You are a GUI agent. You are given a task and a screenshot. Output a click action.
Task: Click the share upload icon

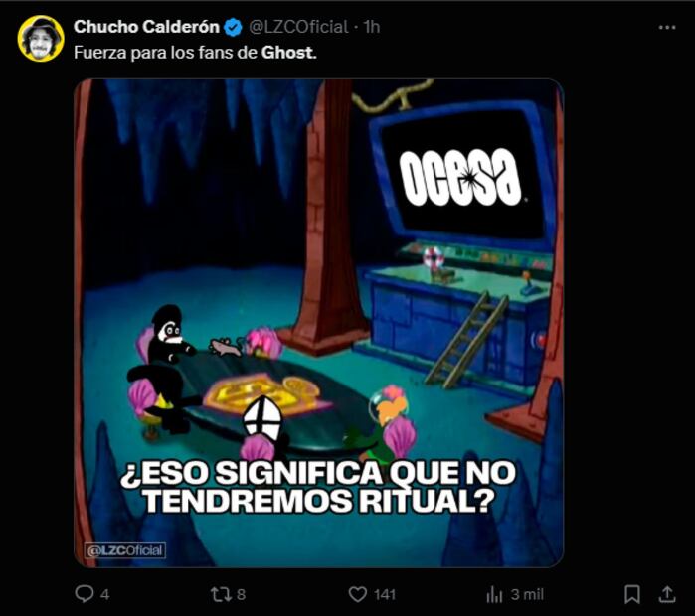[x=666, y=594]
